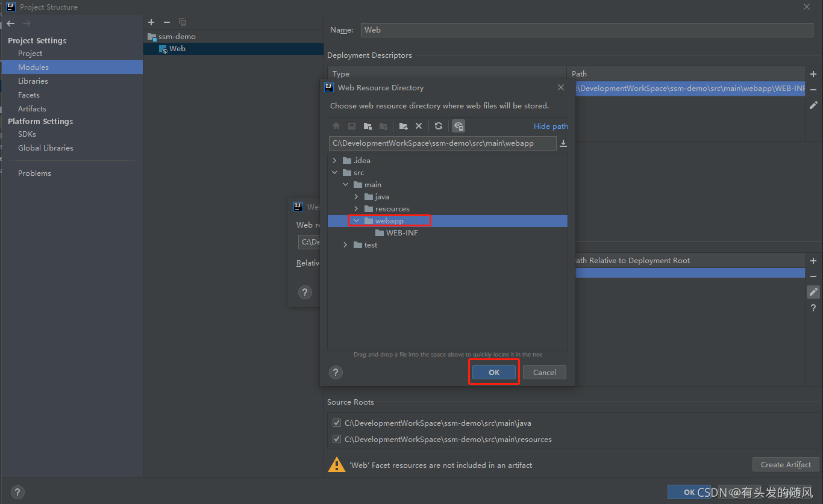Navigate forward in Project Structure
This screenshot has width=823, height=504.
point(27,23)
